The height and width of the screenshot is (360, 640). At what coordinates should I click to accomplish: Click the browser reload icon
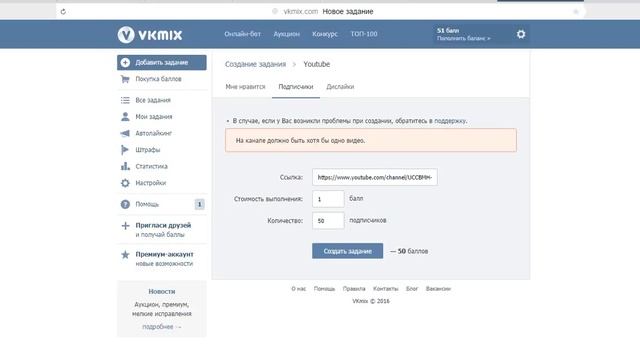(x=63, y=12)
